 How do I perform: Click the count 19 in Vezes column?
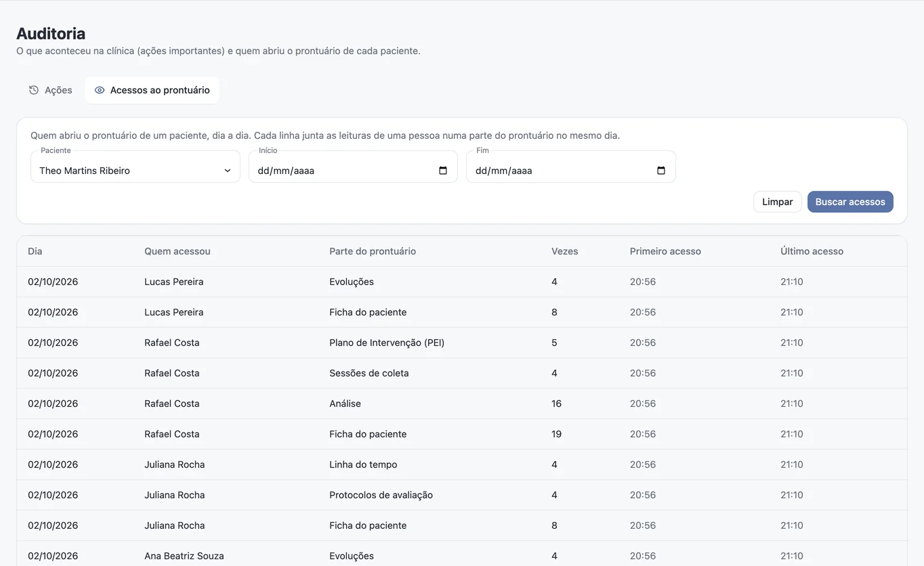[557, 434]
